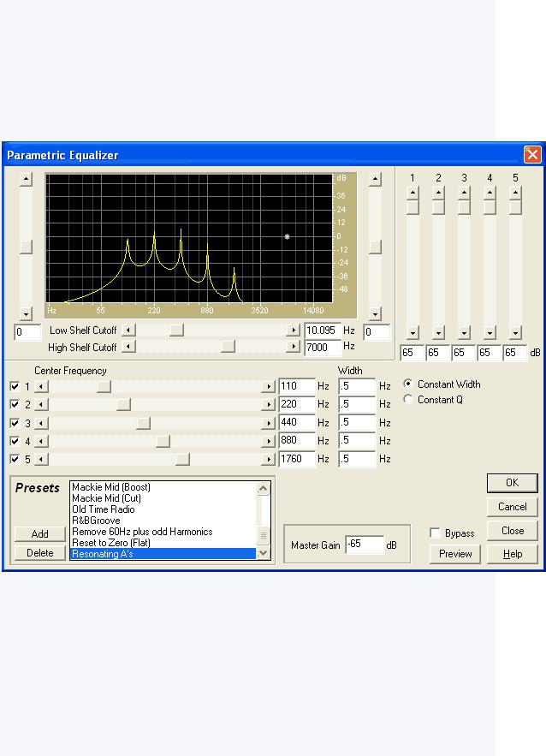Click band 2 width field

tap(357, 404)
